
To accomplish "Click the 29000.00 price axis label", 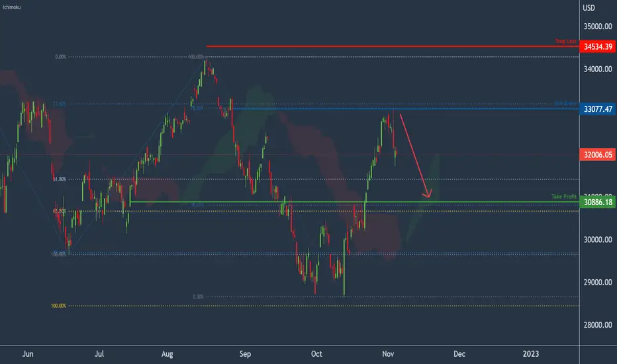I will tap(598, 282).
